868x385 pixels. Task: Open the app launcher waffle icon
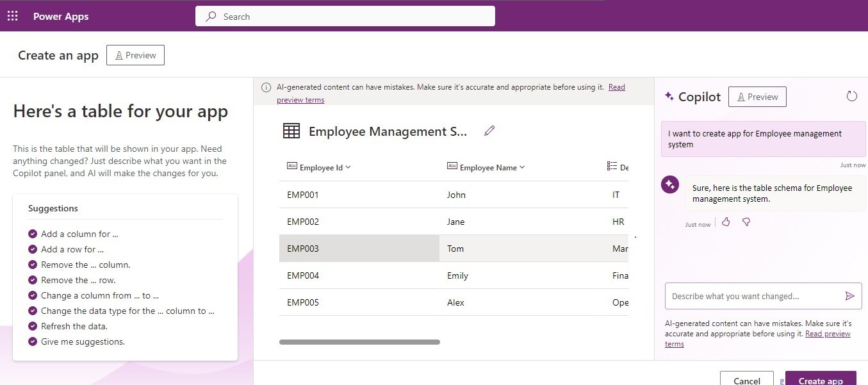13,17
